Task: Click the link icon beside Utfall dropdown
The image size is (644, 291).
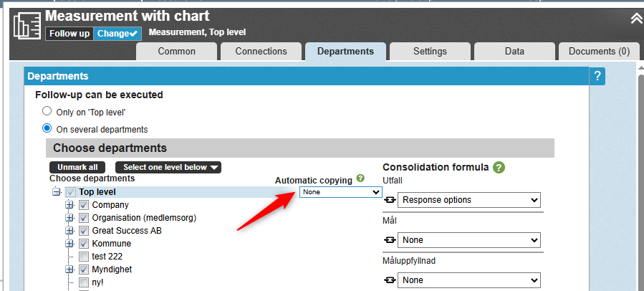Action: [390, 200]
